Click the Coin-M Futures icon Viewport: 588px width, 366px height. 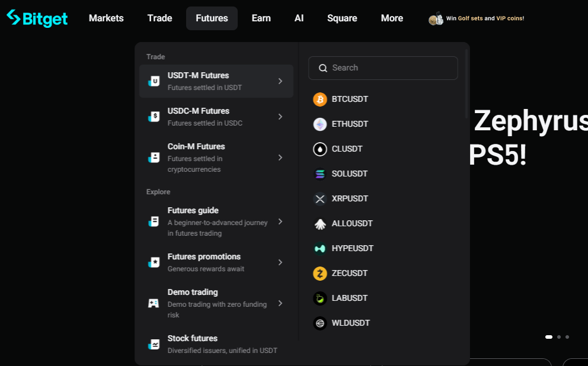click(154, 158)
